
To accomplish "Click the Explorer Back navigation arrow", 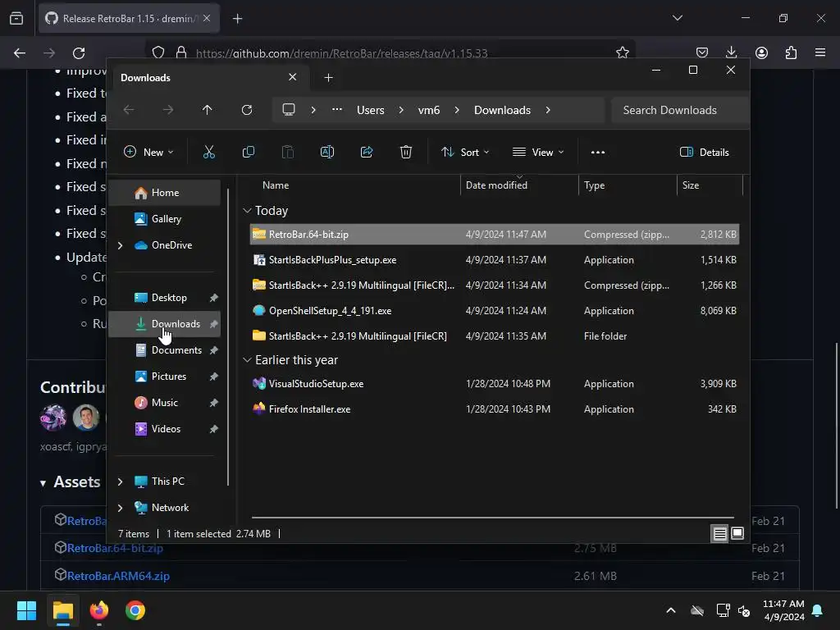I will point(129,110).
